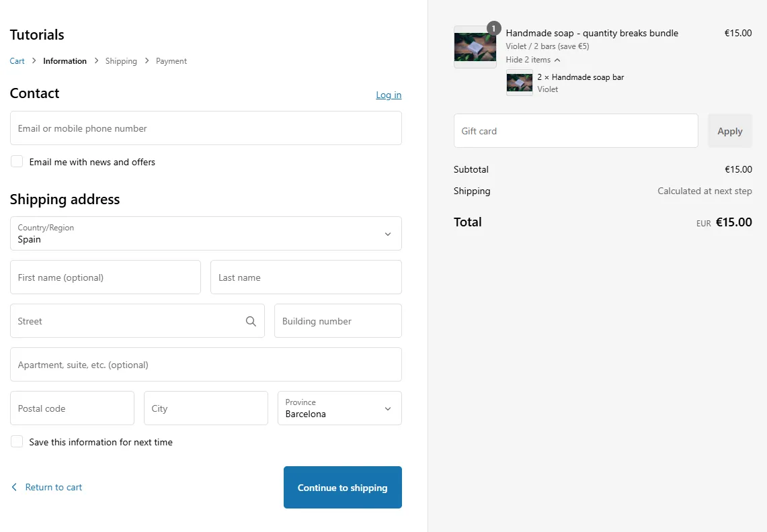Click the left chevron beside Return to cart
The image size is (767, 532).
pos(14,488)
